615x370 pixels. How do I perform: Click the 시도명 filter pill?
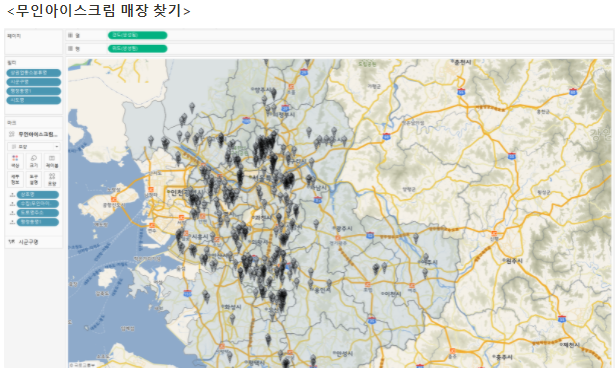tap(34, 100)
